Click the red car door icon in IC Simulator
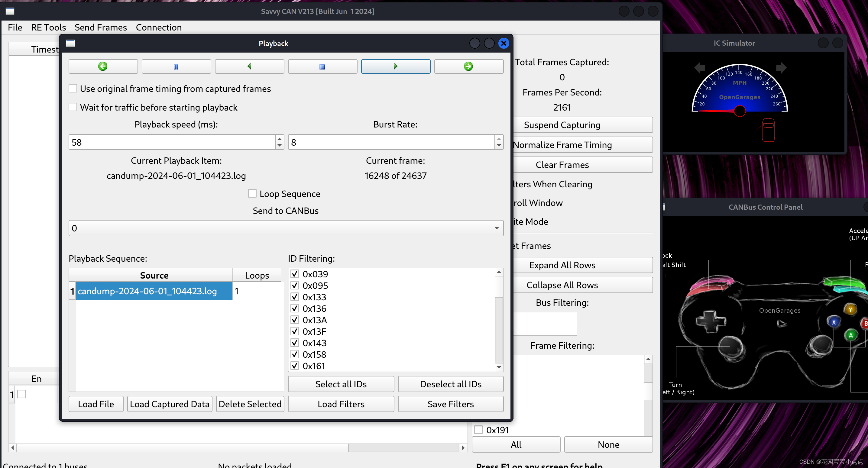 pyautogui.click(x=768, y=130)
